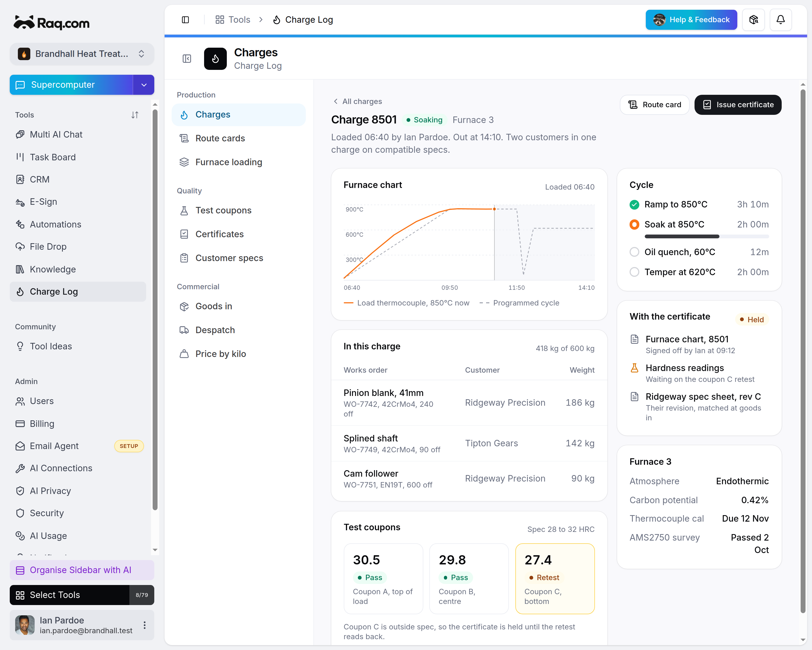Click the notifications bell icon
Viewport: 812px width, 650px height.
coord(780,19)
